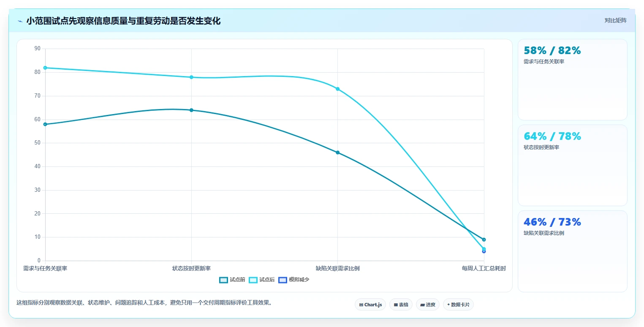
Task: Click the 试点后 data point at 82
Action: (45, 68)
